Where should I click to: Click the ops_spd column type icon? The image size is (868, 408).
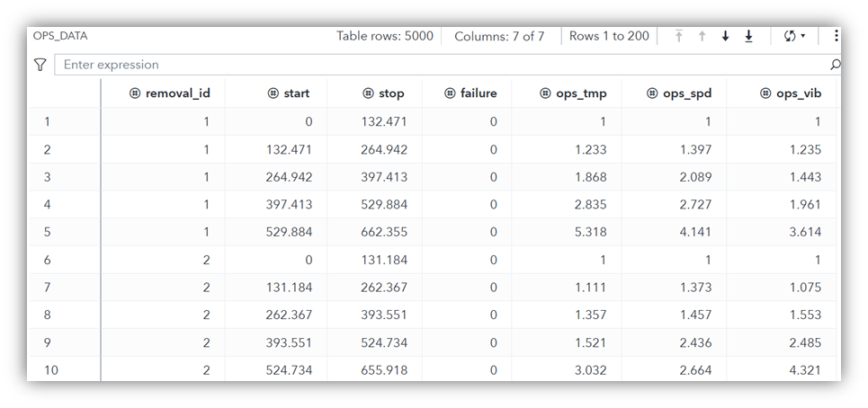(653, 93)
